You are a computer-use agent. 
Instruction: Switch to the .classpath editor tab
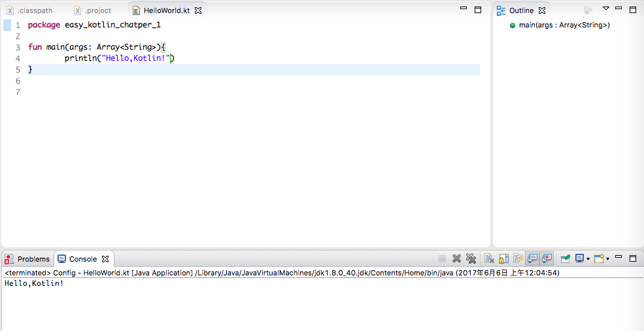coord(29,10)
